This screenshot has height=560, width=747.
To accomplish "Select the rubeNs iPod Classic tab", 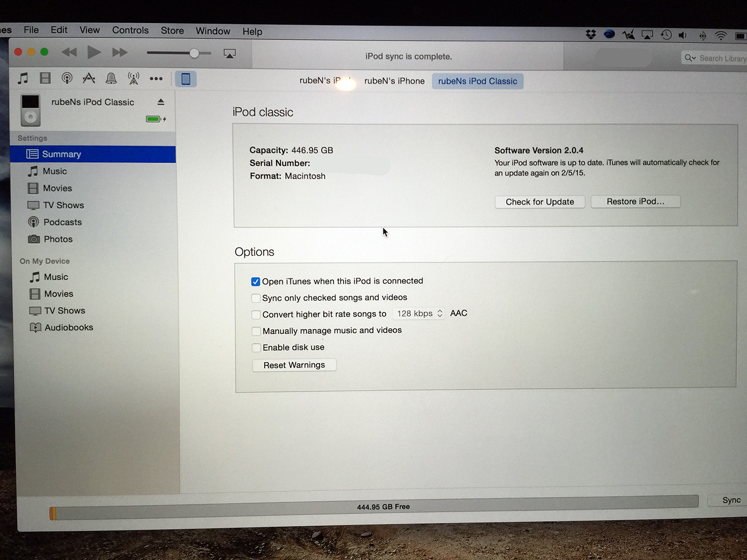I will (x=478, y=81).
